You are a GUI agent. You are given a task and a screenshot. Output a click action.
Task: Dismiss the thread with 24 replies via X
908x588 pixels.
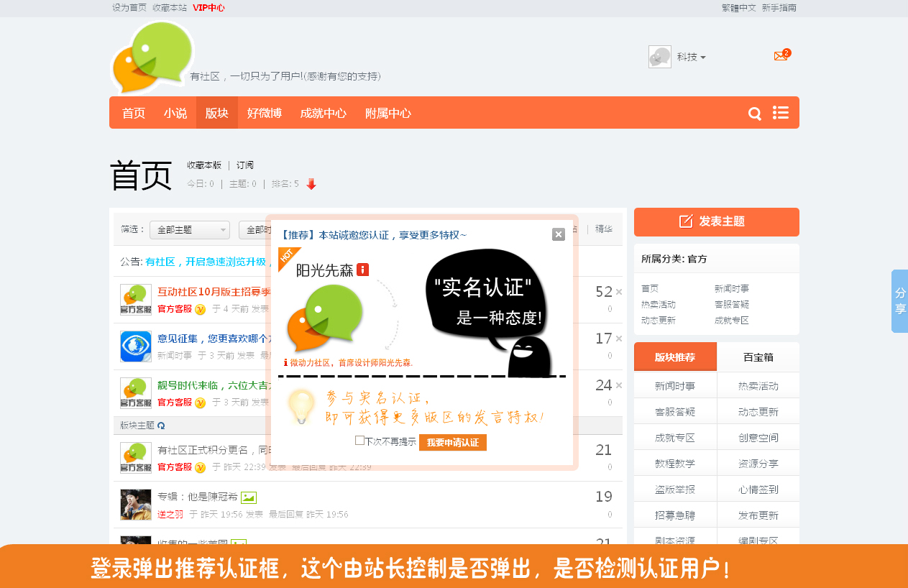[619, 385]
